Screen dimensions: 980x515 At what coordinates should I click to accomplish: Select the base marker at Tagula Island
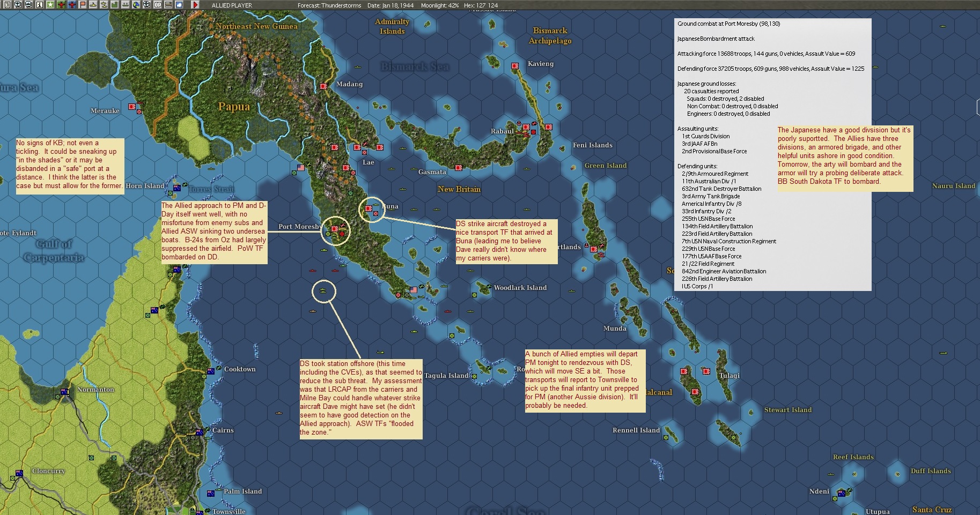click(474, 376)
